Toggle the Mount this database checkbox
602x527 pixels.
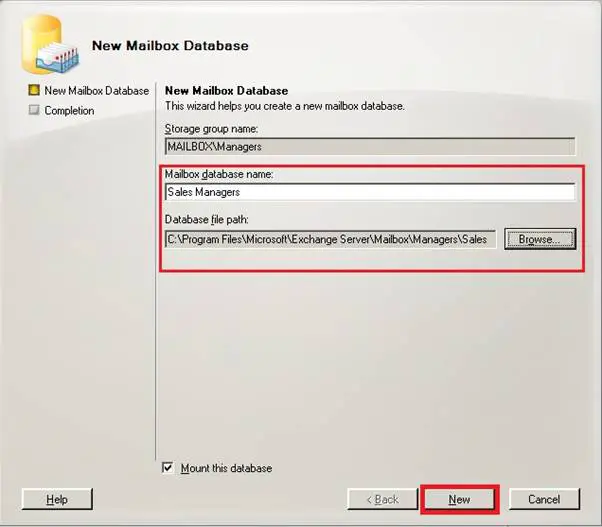tap(168, 468)
